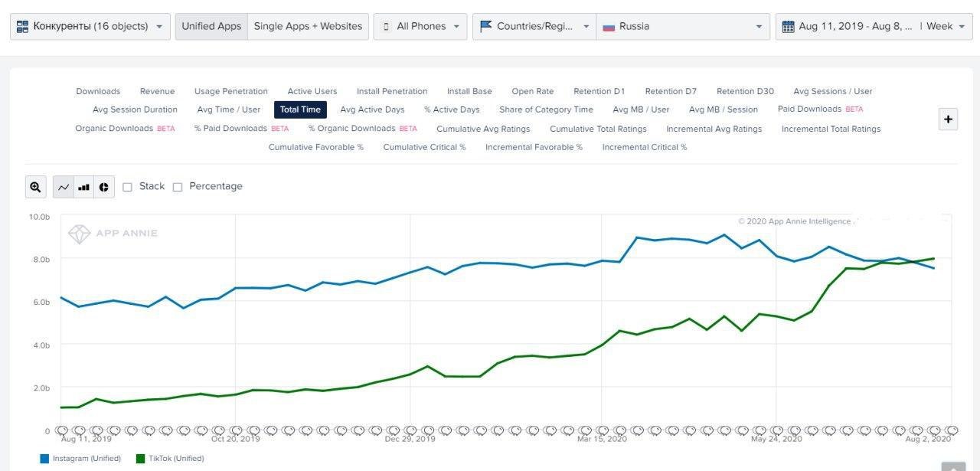The image size is (980, 471).
Task: Select the Usage Penetration metric
Action: coord(231,91)
